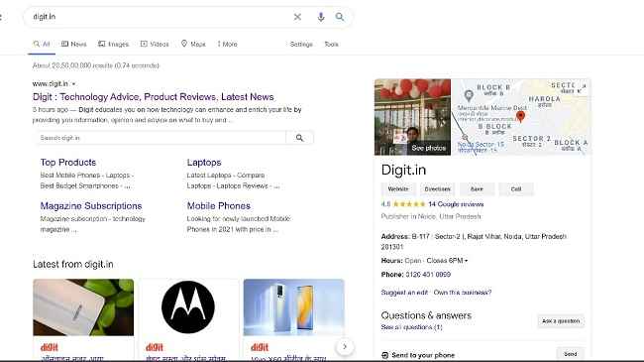644x362 pixels.
Task: Clear the search box text
Action: [x=297, y=17]
